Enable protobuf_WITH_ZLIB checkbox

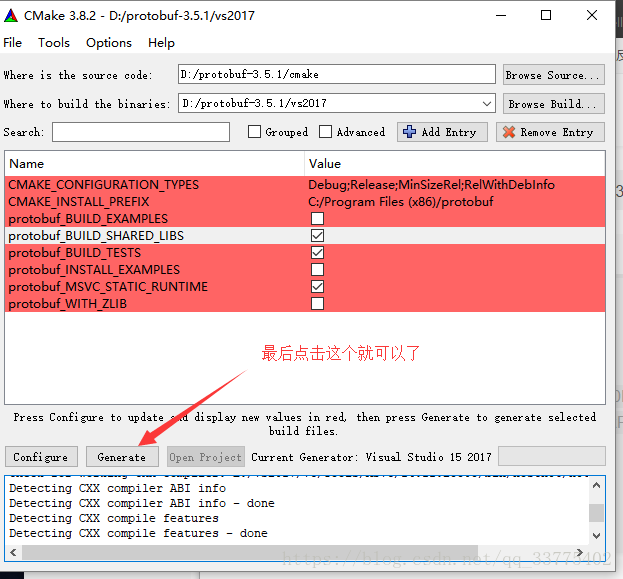point(317,304)
